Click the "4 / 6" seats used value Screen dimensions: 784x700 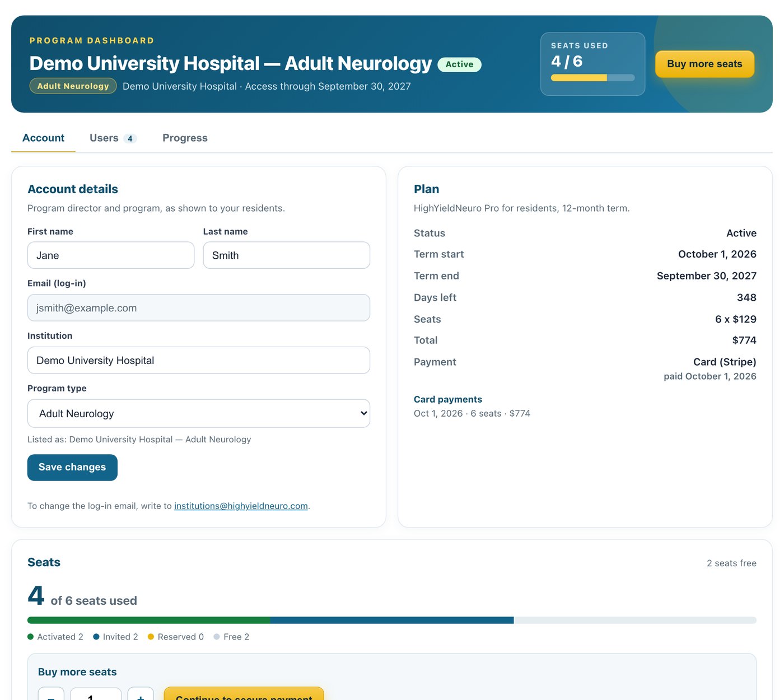[567, 61]
